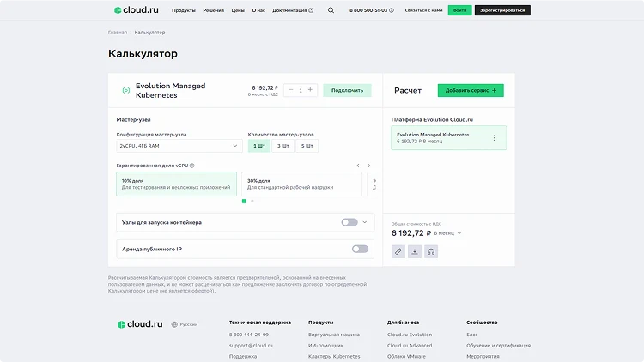Viewport: 644px width, 362px height.
Task: Open the Решения menu
Action: pos(214,10)
